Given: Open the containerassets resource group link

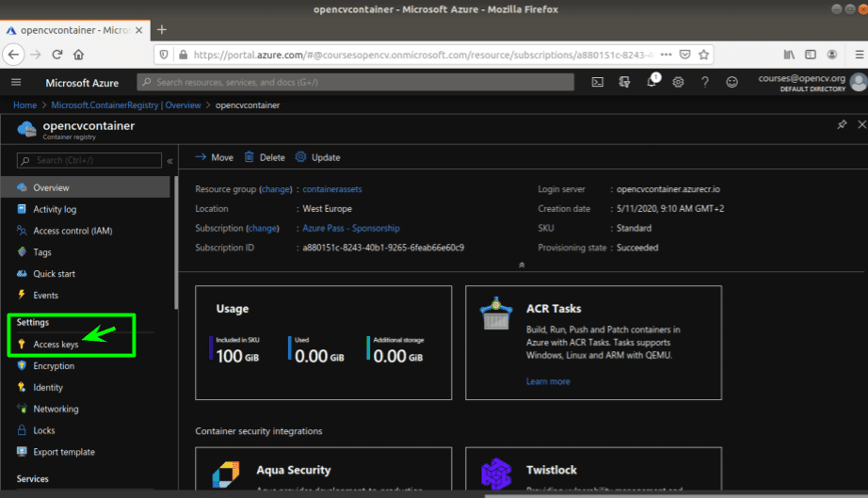Looking at the screenshot, I should click(x=332, y=189).
